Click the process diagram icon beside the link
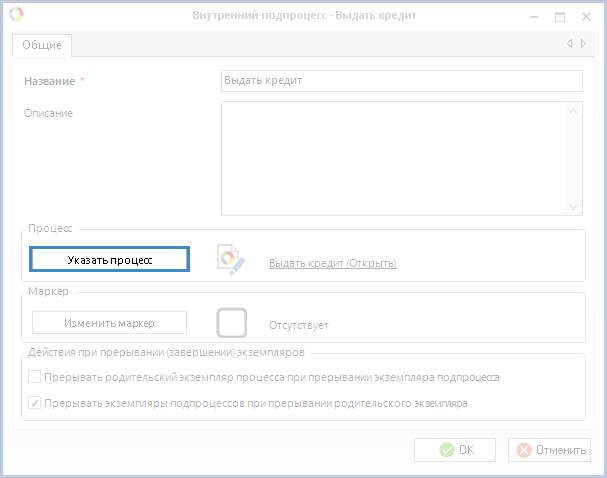Image resolution: width=607 pixels, height=478 pixels. [231, 259]
